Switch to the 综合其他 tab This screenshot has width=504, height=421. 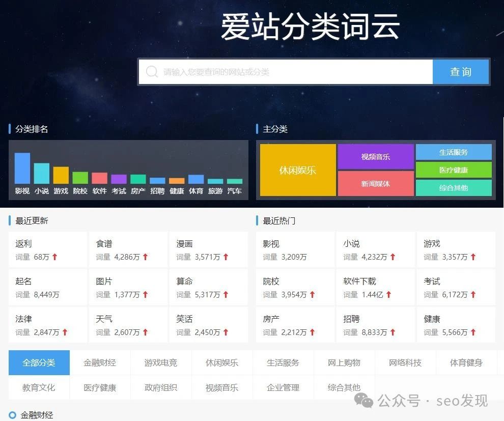click(344, 387)
